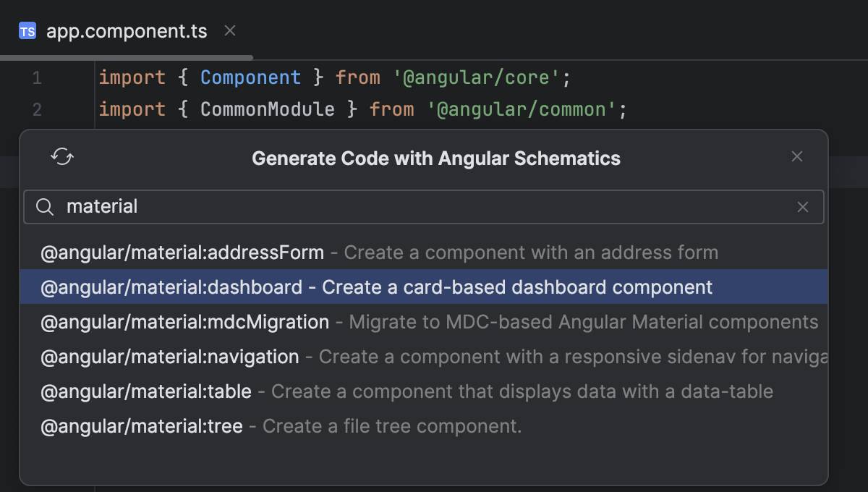This screenshot has height=492, width=868.
Task: Click the Component import in line one
Action: click(250, 77)
